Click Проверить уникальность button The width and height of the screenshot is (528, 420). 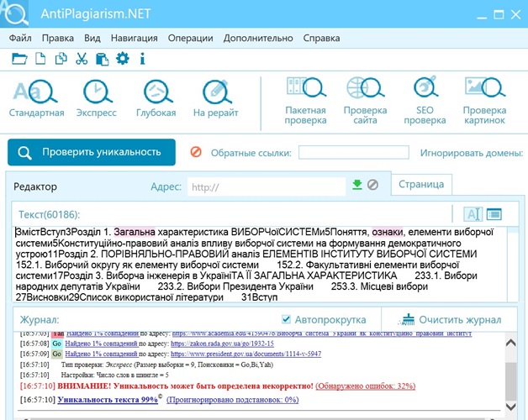pyautogui.click(x=92, y=152)
